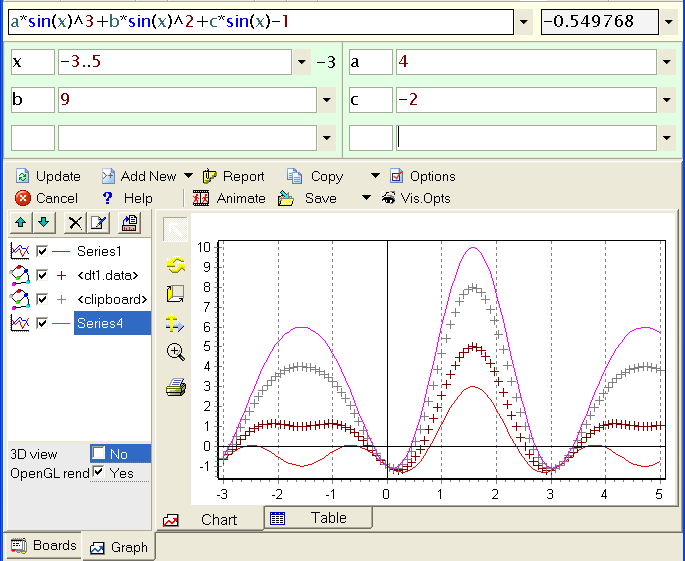The width and height of the screenshot is (685, 561).
Task: Open the formula expression dropdown
Action: click(x=524, y=22)
